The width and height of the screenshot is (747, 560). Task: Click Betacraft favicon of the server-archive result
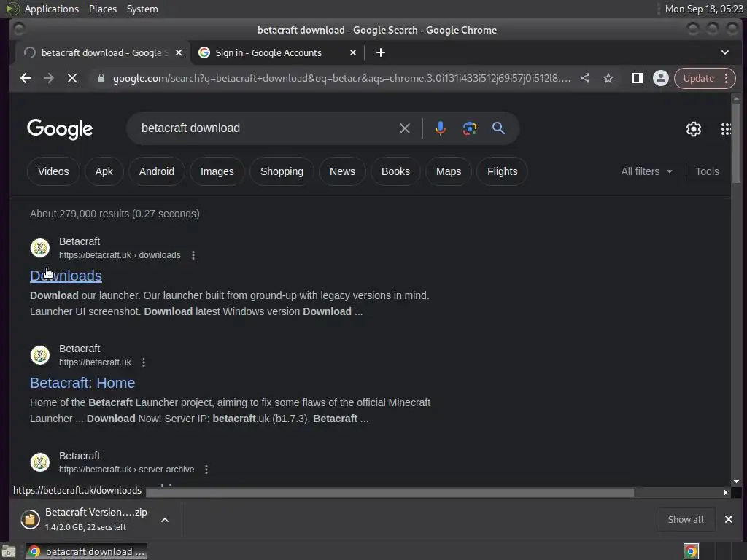(40, 462)
